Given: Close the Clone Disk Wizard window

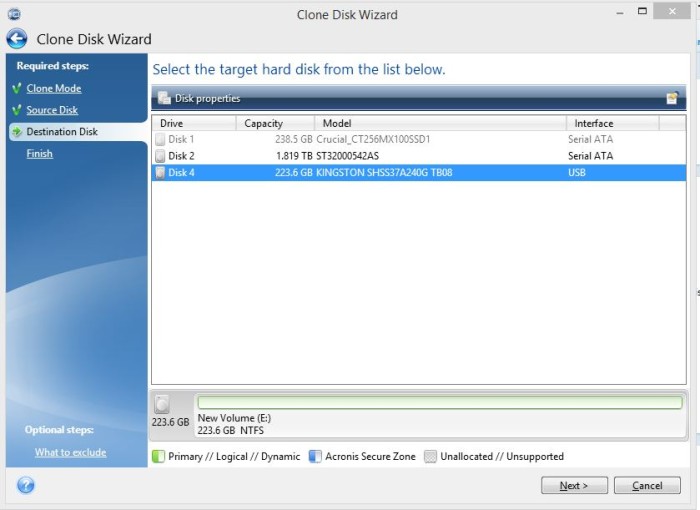Looking at the screenshot, I should point(672,12).
